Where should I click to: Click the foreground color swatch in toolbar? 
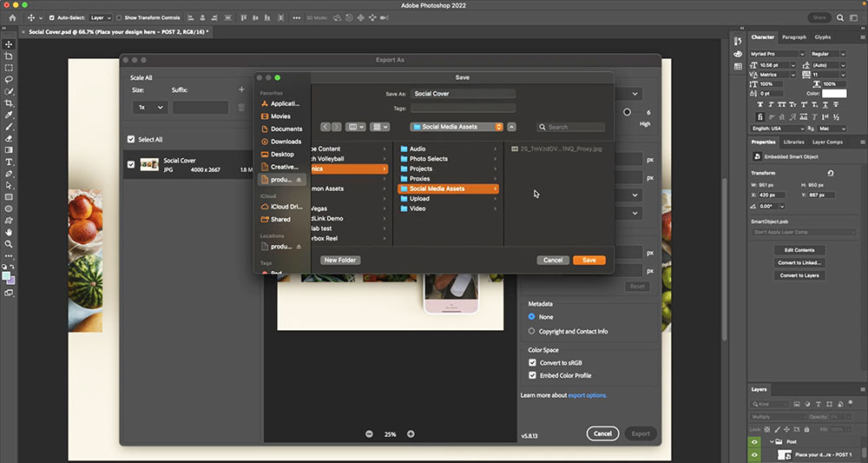[6, 276]
